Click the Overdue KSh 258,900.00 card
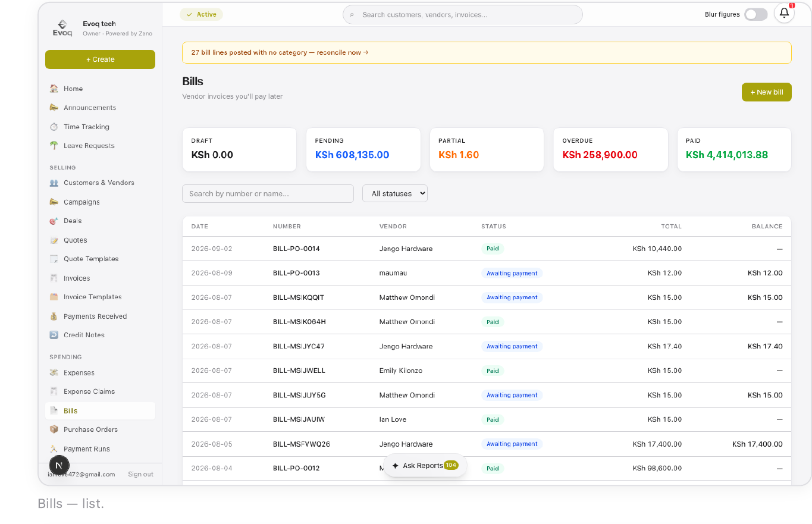The image size is (812, 524). tap(610, 149)
